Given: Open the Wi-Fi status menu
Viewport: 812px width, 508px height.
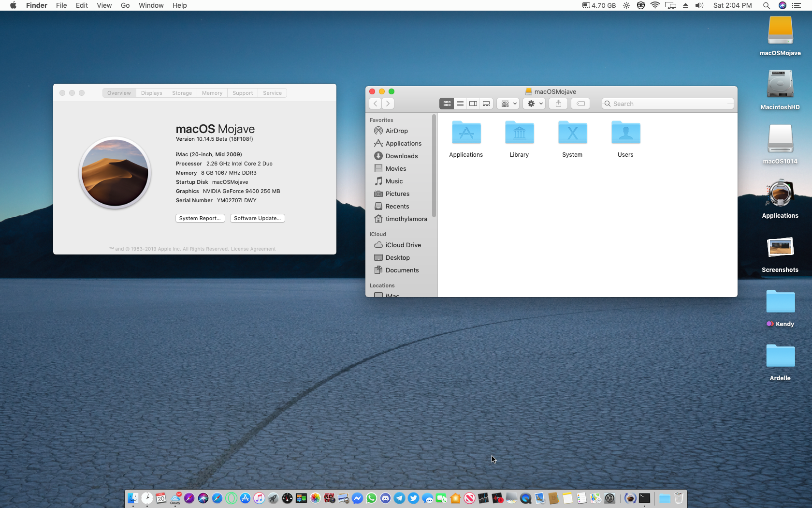Looking at the screenshot, I should [x=655, y=5].
